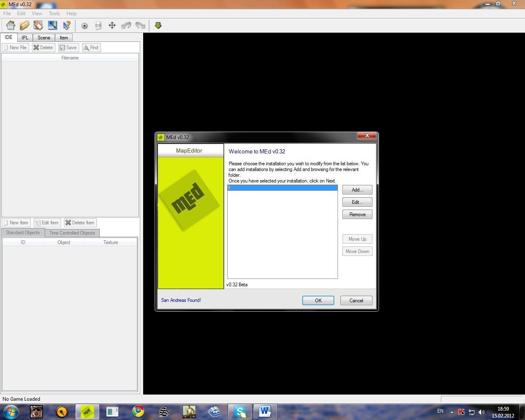Click the Move Up button
Viewport: 525px width, 420px height.
(357, 239)
